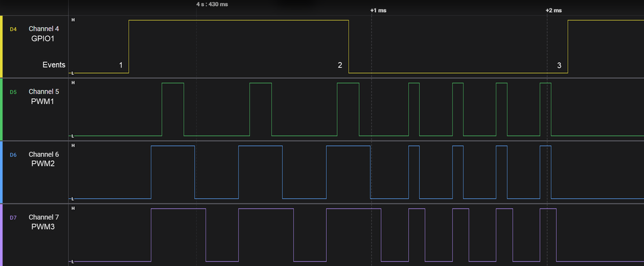This screenshot has width=644, height=266.
Task: Click the +1 ms time marker
Action: 378,10
